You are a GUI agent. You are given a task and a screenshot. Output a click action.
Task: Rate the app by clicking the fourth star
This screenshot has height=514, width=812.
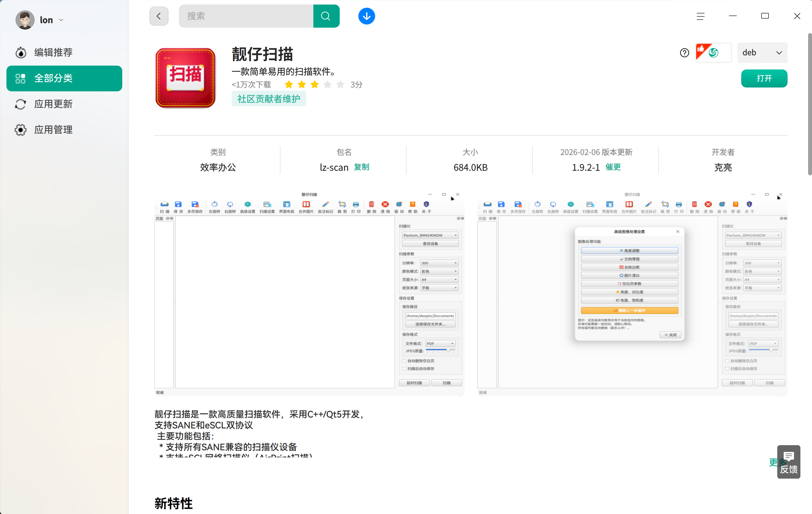(328, 85)
